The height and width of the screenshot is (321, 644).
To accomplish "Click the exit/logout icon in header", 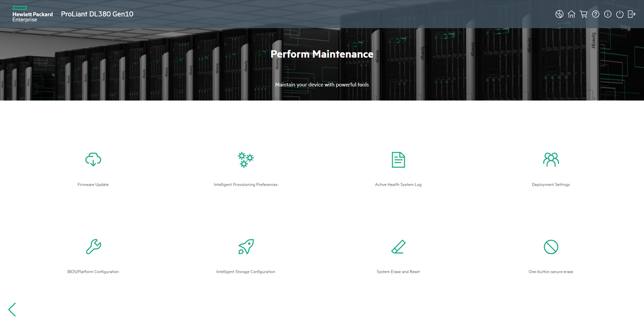I will (632, 14).
